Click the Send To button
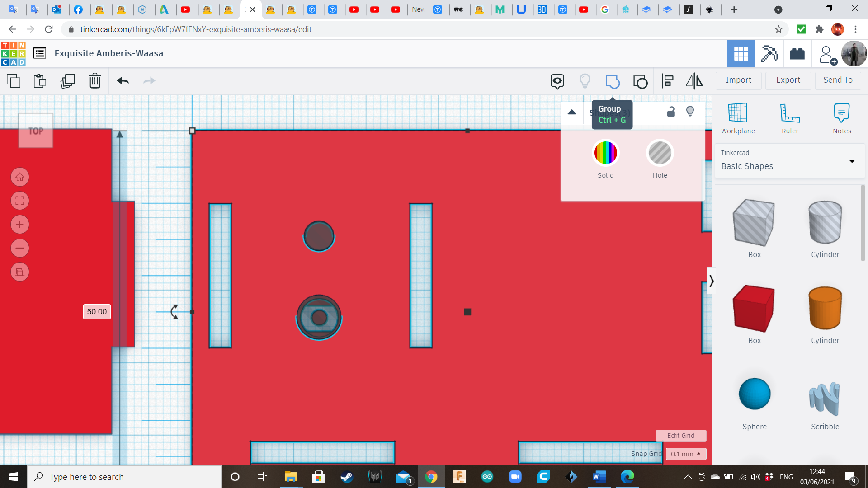 point(838,80)
